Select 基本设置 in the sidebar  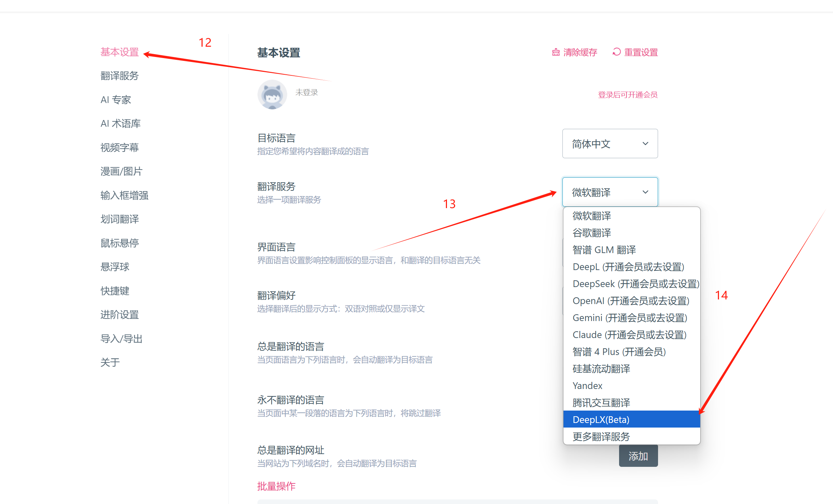click(x=119, y=52)
